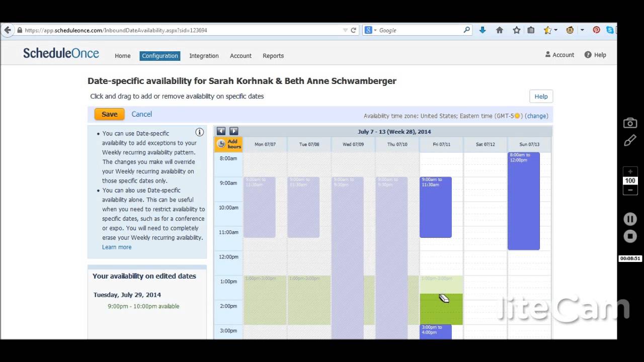
Task: Cancel the availability changes
Action: click(141, 114)
